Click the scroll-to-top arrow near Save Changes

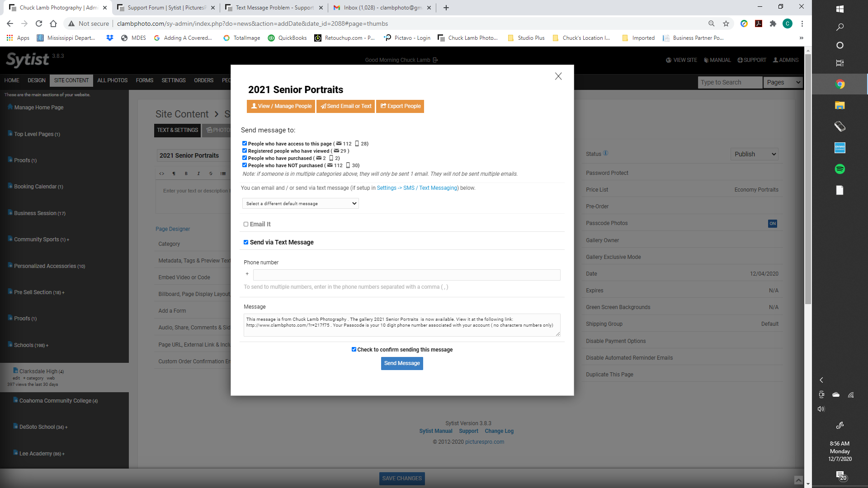[799, 480]
